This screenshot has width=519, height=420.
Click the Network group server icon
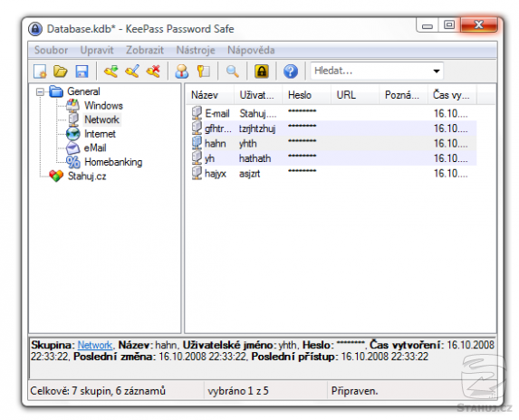pyautogui.click(x=73, y=119)
